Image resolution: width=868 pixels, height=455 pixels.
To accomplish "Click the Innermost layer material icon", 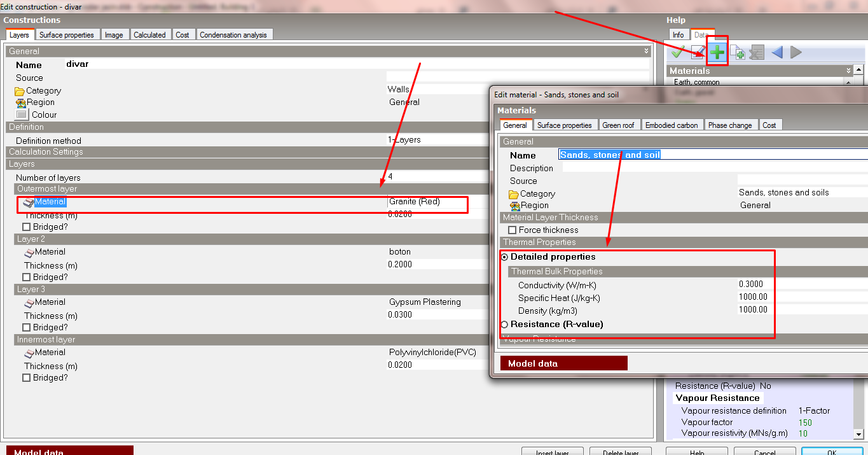I will [x=29, y=353].
